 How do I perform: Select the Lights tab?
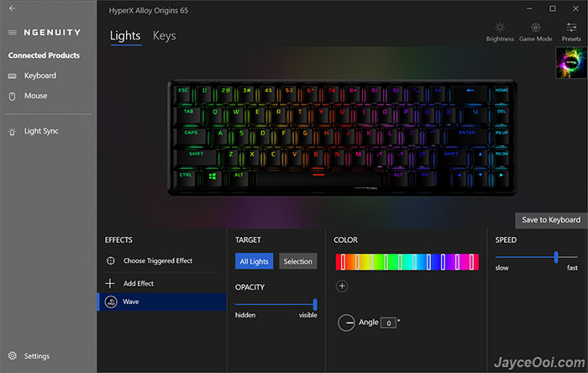pyautogui.click(x=125, y=36)
